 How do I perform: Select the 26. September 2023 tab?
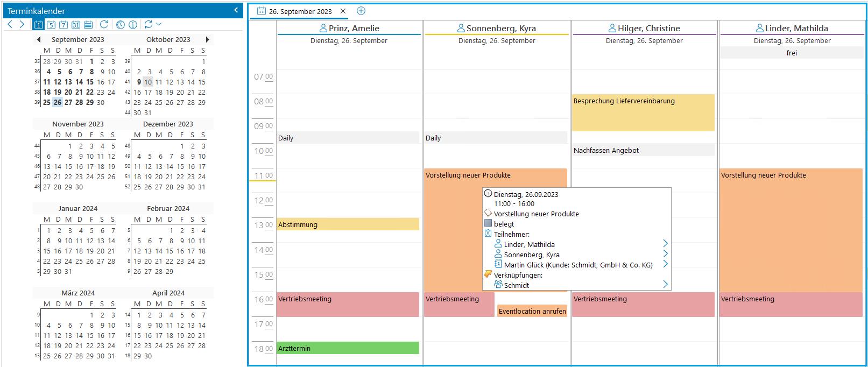pos(300,11)
